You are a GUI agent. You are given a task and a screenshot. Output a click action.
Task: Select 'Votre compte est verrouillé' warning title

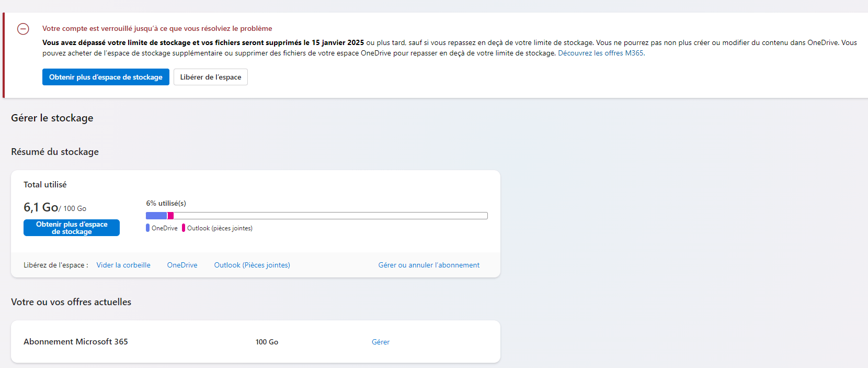pos(157,28)
